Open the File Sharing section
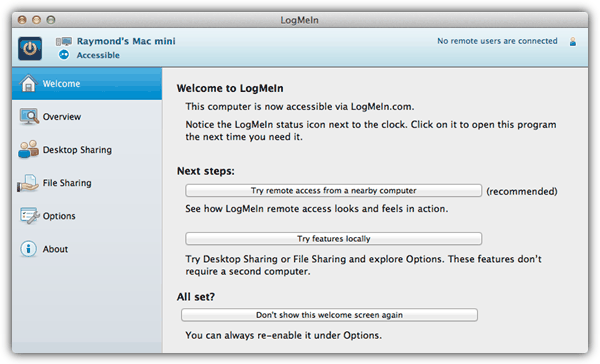The height and width of the screenshot is (364, 600). (87, 183)
